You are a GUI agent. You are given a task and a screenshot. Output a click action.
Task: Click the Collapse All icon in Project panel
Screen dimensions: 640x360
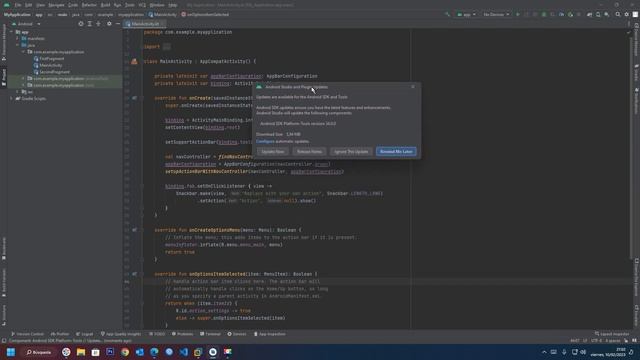click(98, 24)
